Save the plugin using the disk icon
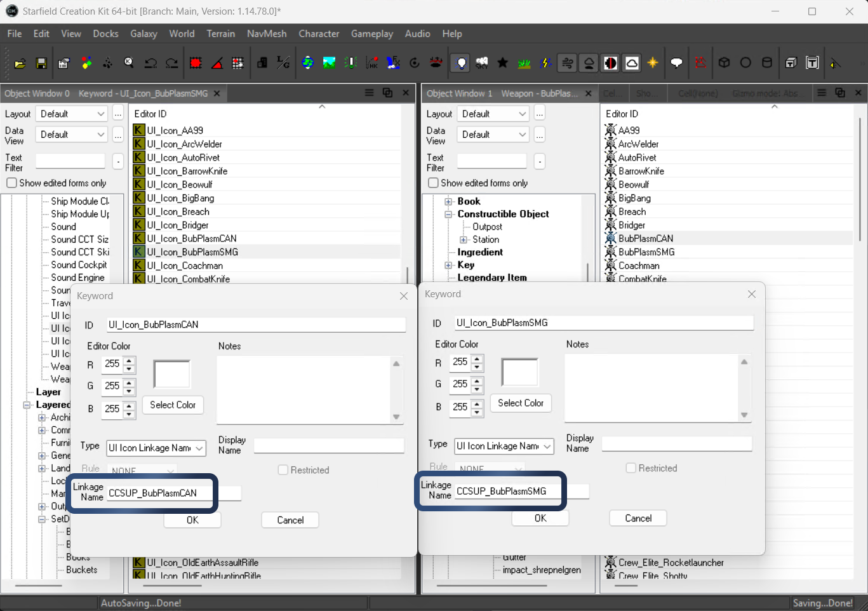Image resolution: width=868 pixels, height=611 pixels. tap(41, 63)
